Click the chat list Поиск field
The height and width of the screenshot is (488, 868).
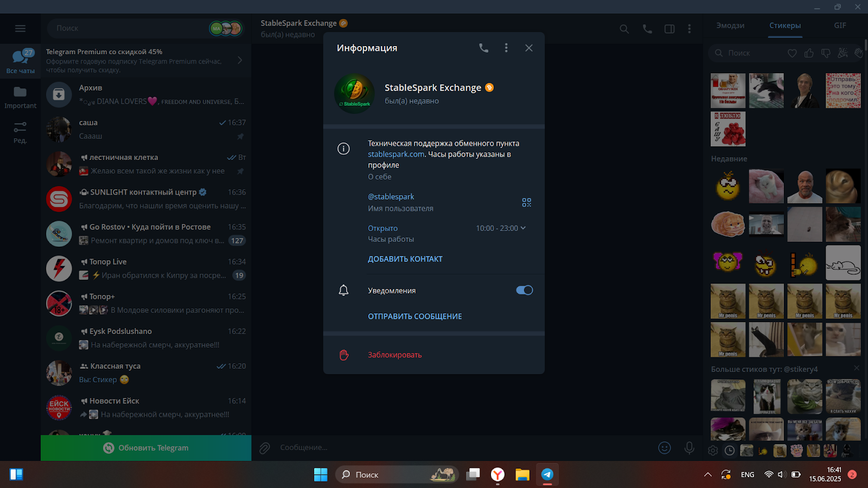tap(130, 28)
